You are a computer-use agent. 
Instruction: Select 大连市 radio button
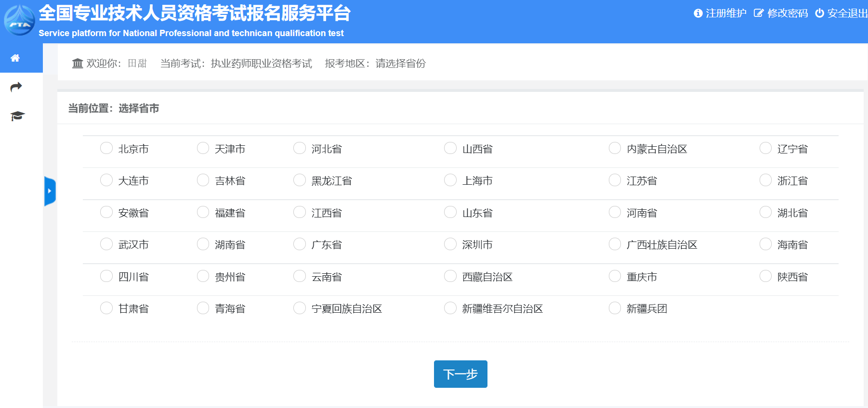(106, 180)
